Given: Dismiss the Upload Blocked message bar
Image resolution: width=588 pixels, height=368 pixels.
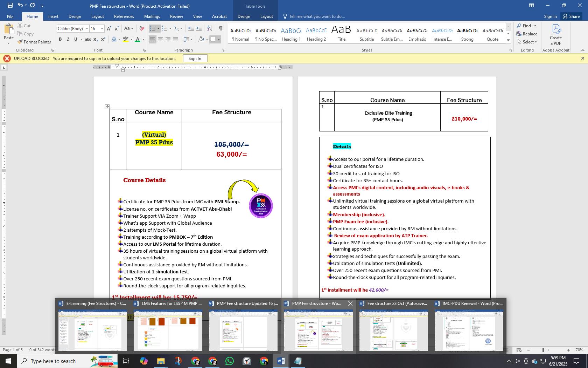Looking at the screenshot, I should (583, 58).
